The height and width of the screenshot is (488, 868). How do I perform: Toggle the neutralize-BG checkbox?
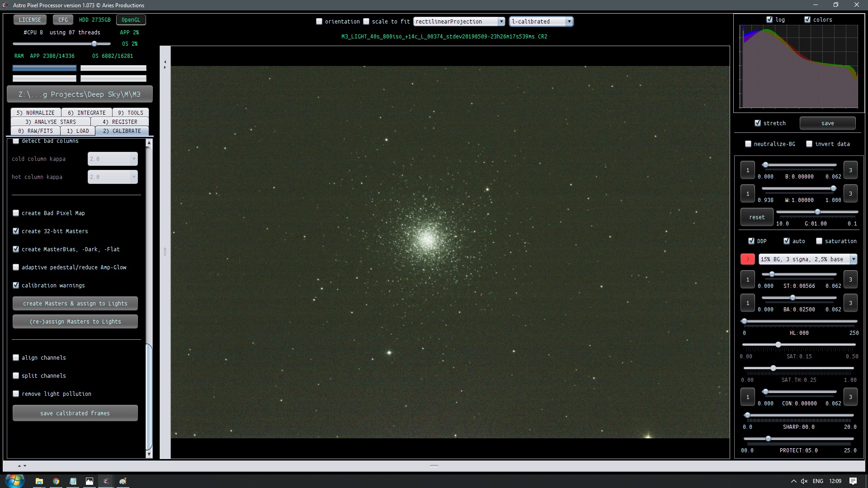coord(748,144)
